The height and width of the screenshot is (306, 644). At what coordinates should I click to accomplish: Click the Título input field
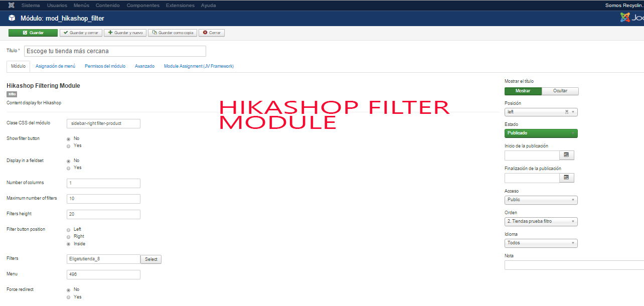click(115, 51)
